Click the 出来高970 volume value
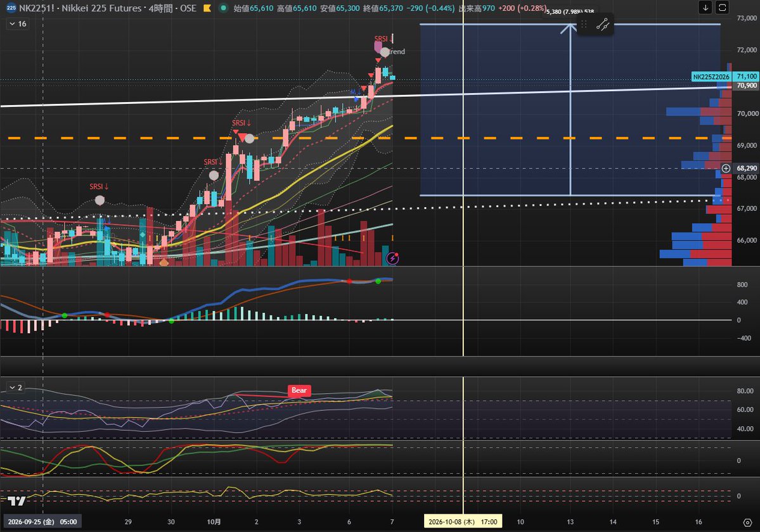760x532 pixels. (x=477, y=8)
